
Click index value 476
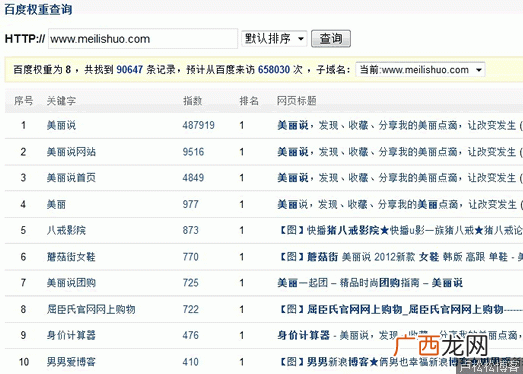point(190,335)
